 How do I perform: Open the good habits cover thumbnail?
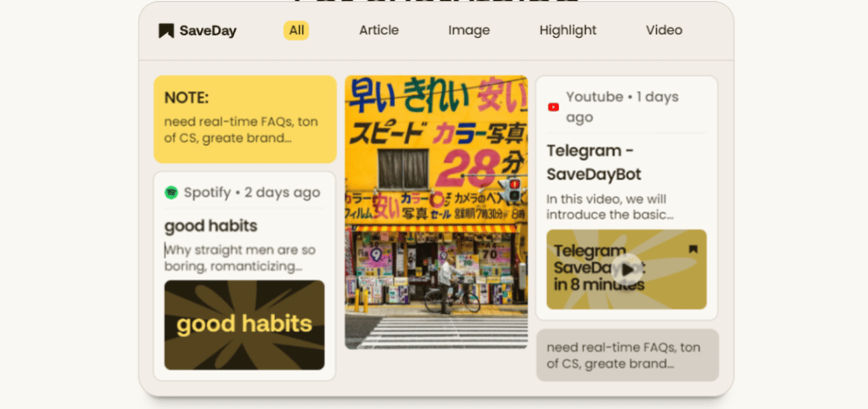click(245, 325)
